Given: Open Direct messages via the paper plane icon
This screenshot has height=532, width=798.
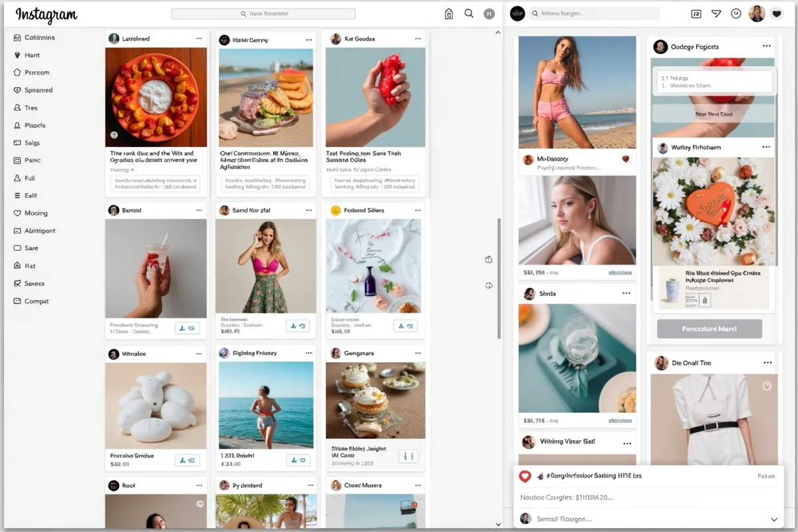Looking at the screenshot, I should pyautogui.click(x=716, y=13).
